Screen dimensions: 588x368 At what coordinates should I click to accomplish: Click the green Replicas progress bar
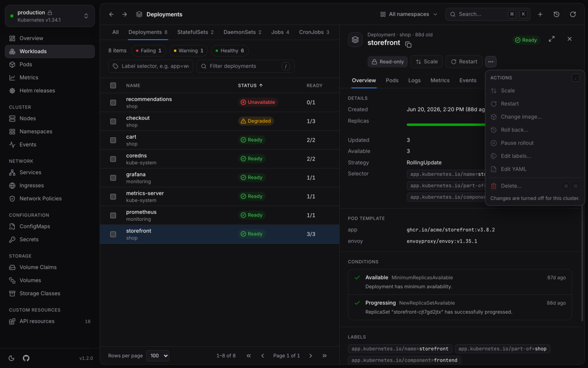[x=446, y=125]
